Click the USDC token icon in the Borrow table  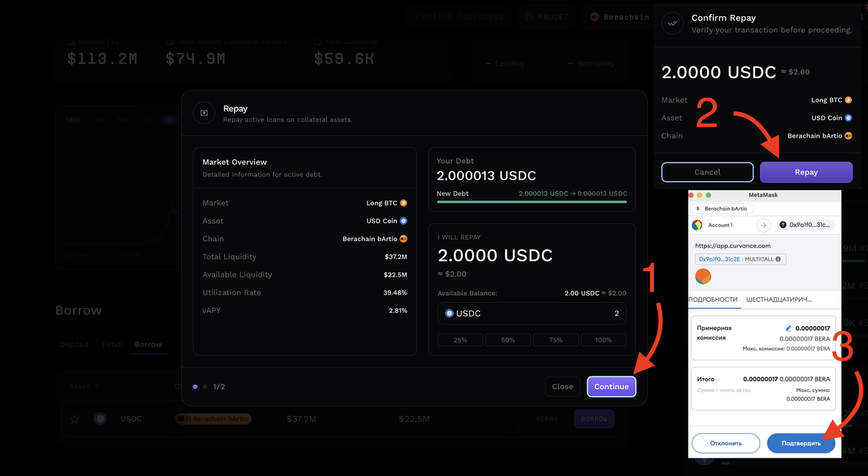tap(100, 419)
